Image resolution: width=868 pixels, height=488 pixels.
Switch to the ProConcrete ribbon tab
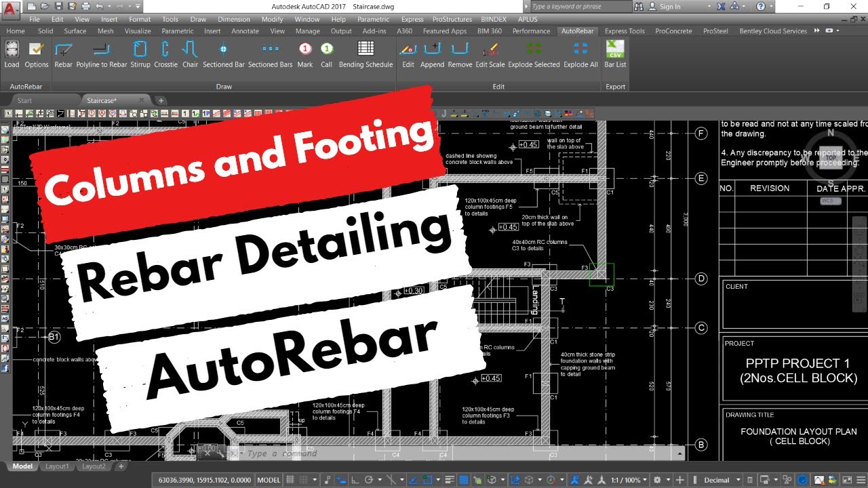point(674,30)
